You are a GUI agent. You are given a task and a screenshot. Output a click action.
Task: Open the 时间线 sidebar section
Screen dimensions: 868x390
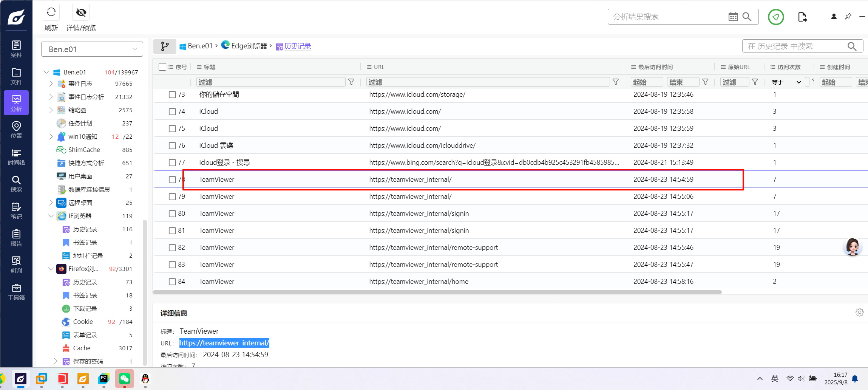(x=16, y=157)
